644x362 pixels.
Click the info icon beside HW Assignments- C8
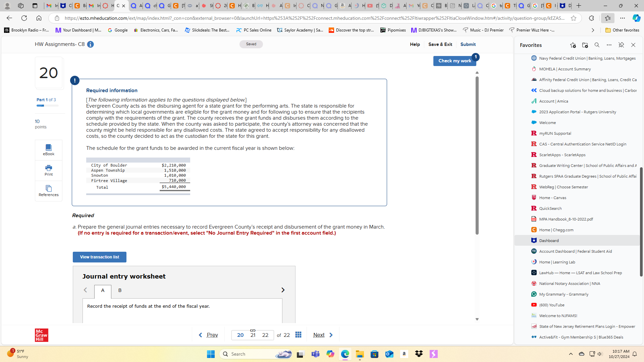pyautogui.click(x=91, y=44)
